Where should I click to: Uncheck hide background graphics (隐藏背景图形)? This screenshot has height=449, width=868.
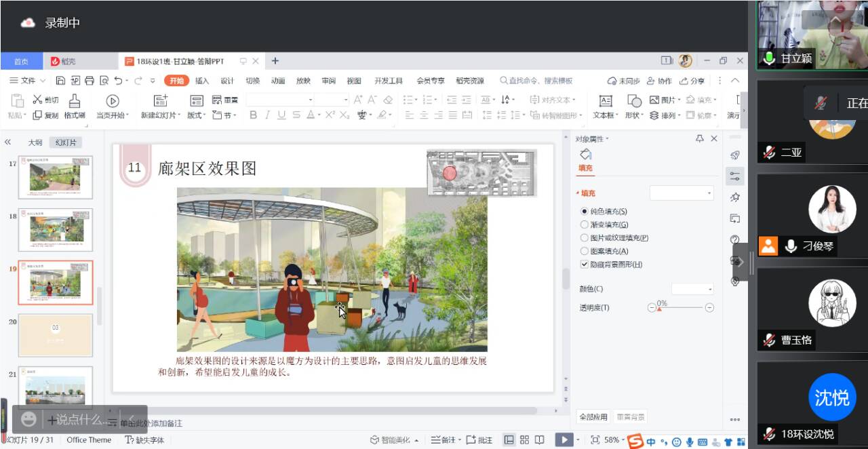click(x=585, y=265)
